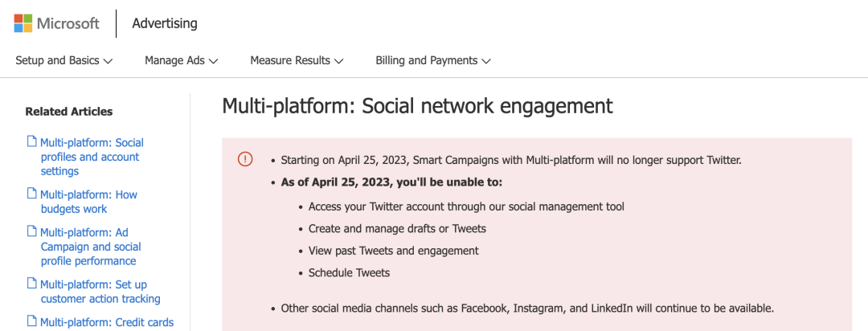868x331 pixels.
Task: Click the Microsoft four-square logo
Action: point(23,23)
